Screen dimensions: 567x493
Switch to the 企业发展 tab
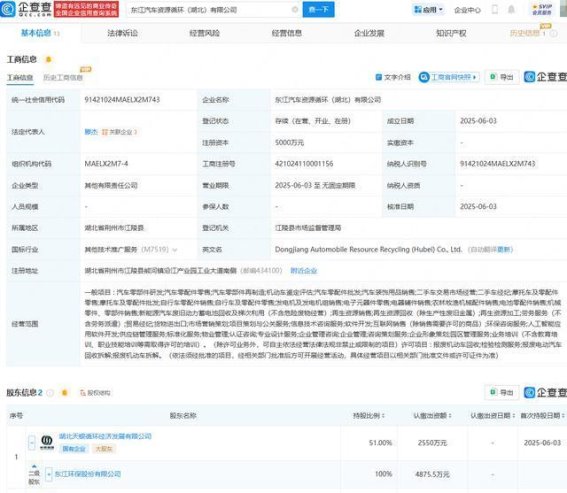pyautogui.click(x=369, y=33)
